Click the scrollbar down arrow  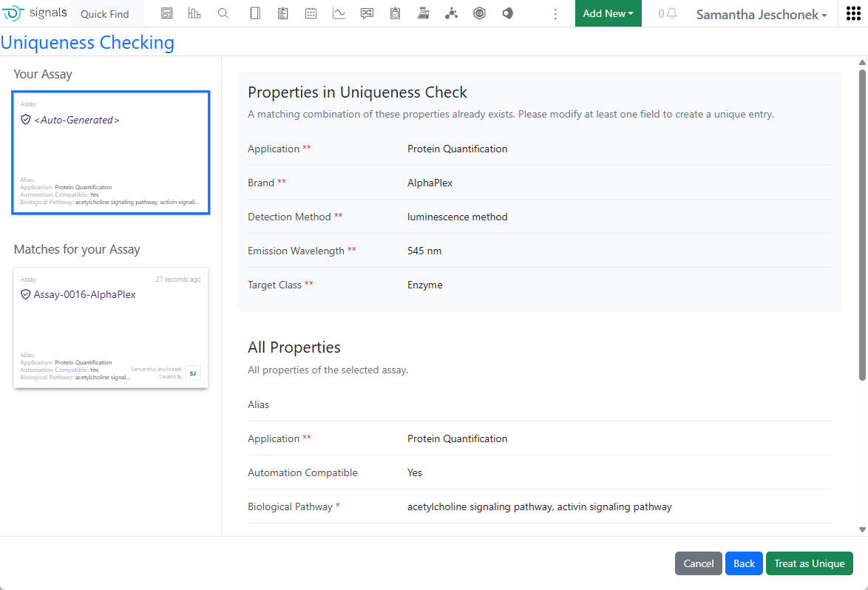862,529
